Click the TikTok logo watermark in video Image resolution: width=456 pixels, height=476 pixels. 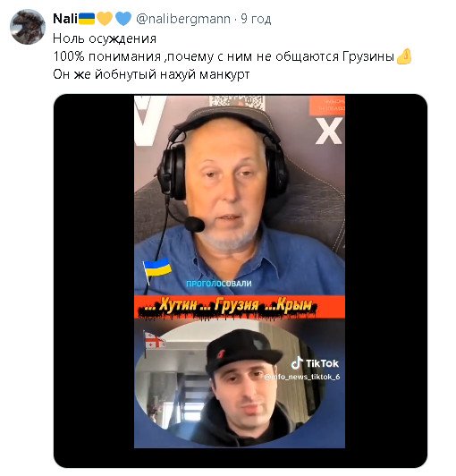[315, 363]
